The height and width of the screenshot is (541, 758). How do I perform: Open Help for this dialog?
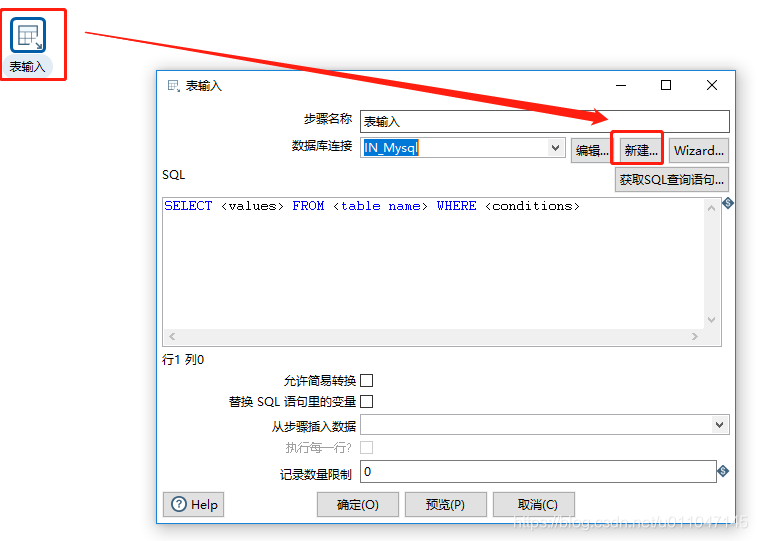[x=194, y=505]
